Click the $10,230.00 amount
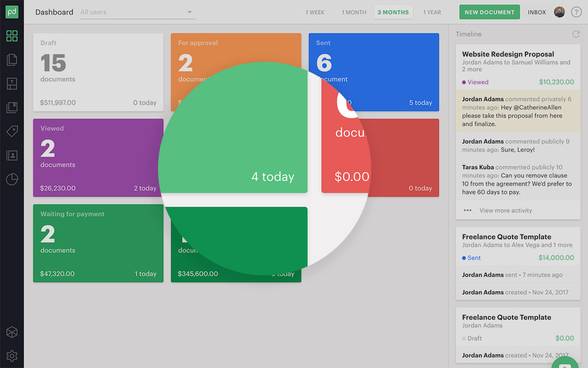This screenshot has height=368, width=588. (x=556, y=82)
